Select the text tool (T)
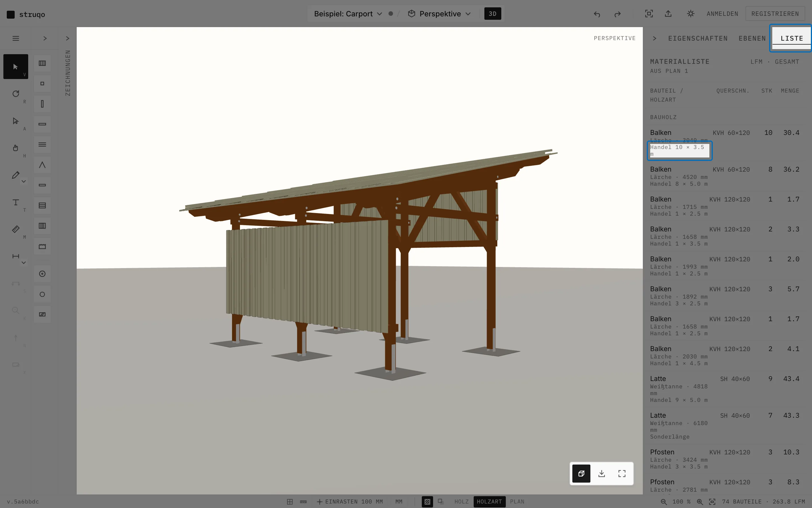Screen dimensions: 812x508 tap(16, 202)
